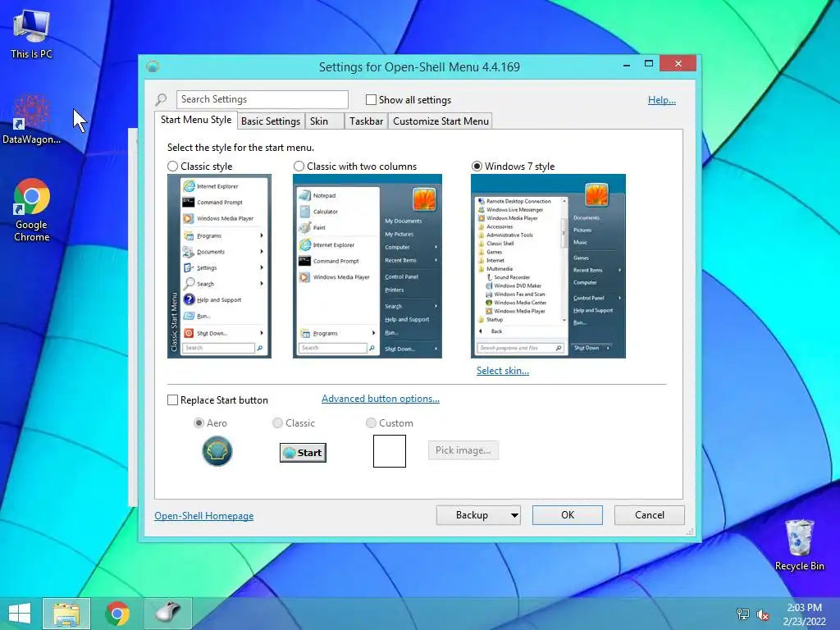Open the Help link
This screenshot has width=840, height=630.
(x=662, y=100)
